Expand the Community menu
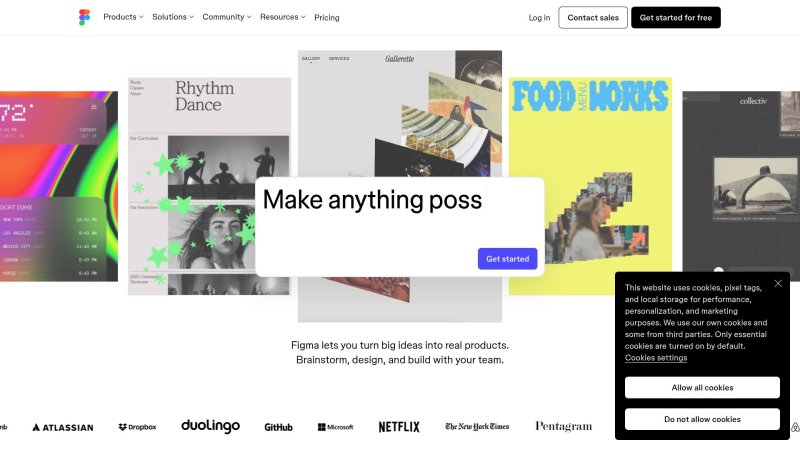 coord(226,17)
